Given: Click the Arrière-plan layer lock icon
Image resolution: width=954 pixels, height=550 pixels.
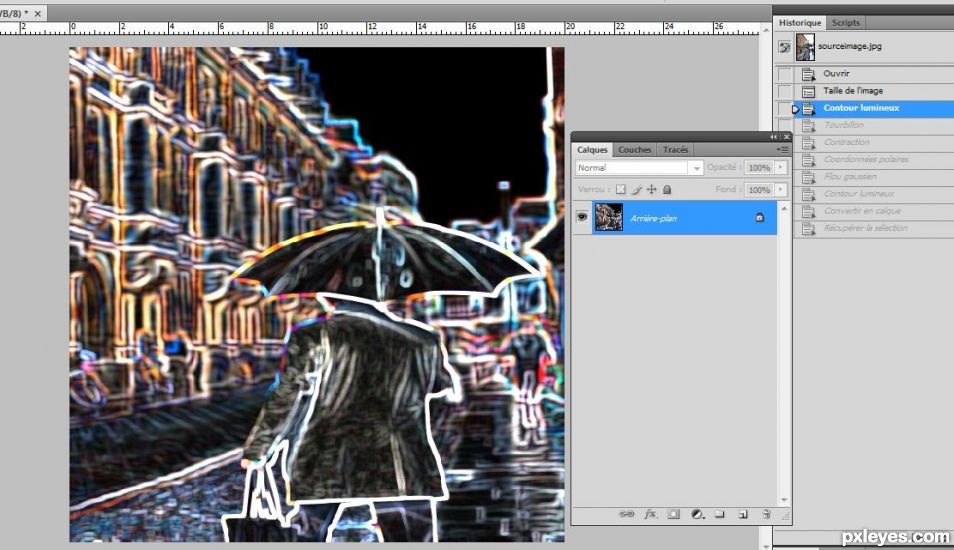Looking at the screenshot, I should (x=759, y=217).
